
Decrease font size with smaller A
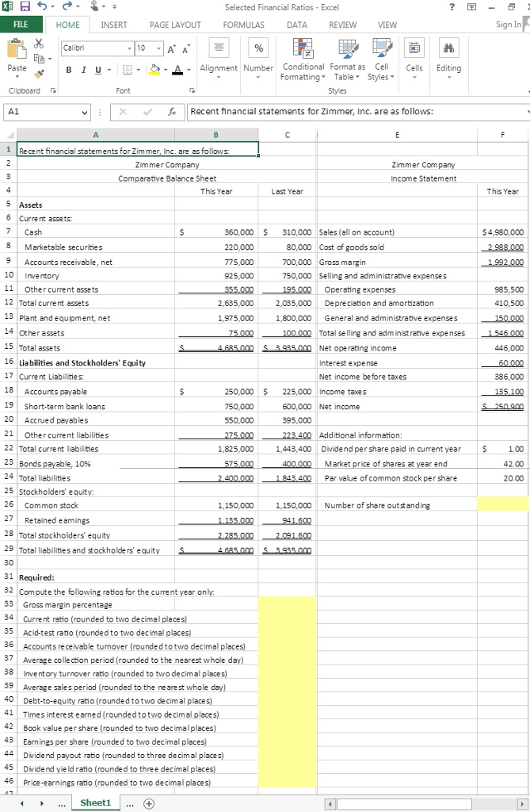click(x=186, y=48)
